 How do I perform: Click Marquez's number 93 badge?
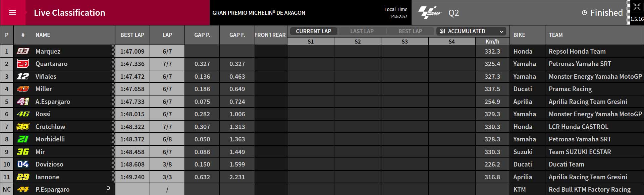pyautogui.click(x=23, y=51)
